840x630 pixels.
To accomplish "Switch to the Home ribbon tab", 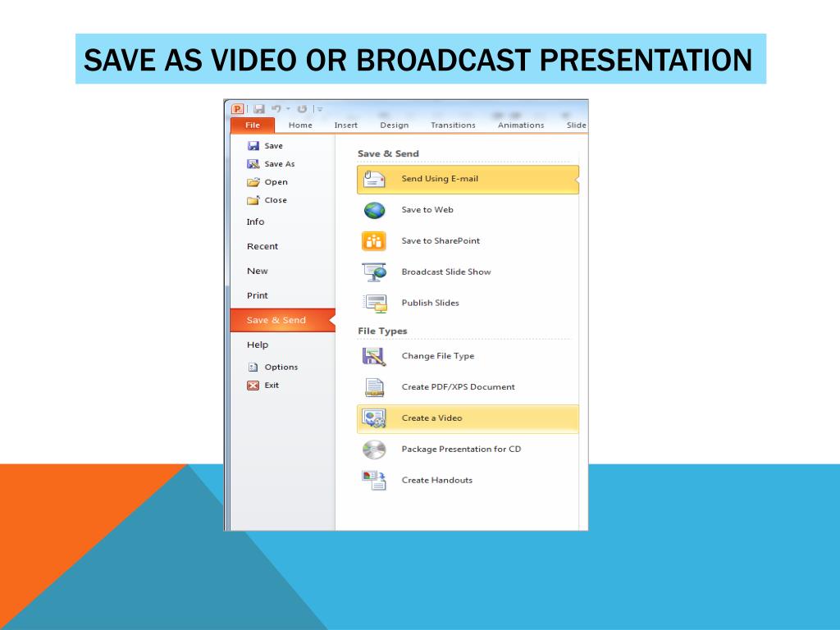I will pyautogui.click(x=300, y=125).
